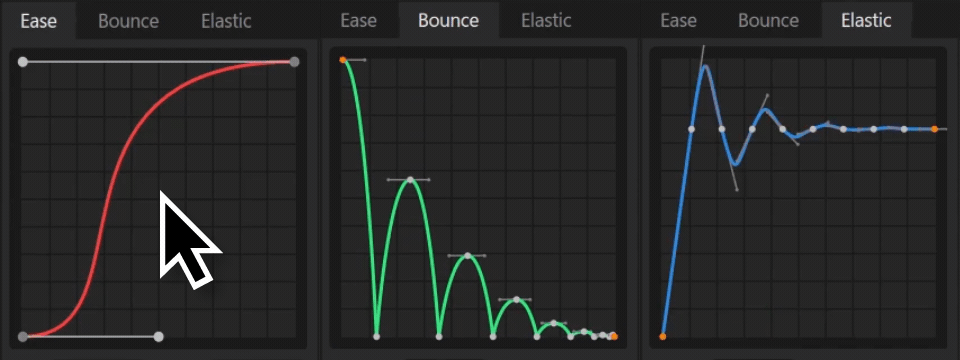Select second gray midline keyframe on blue curve
Image resolution: width=960 pixels, height=360 pixels.
click(x=722, y=129)
